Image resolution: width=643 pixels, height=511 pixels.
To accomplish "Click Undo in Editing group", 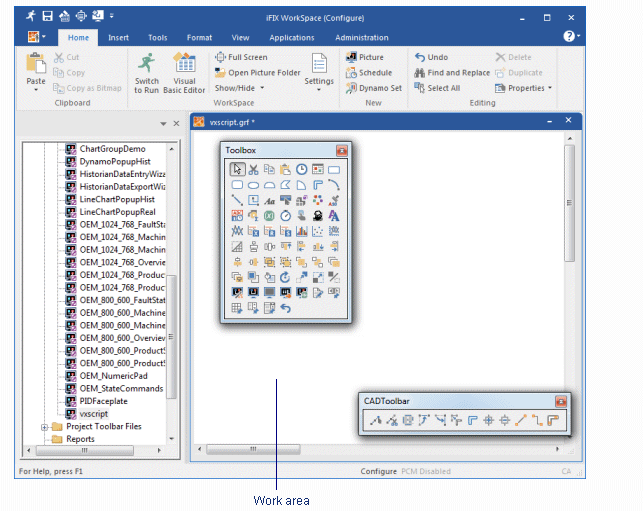I will [x=431, y=57].
